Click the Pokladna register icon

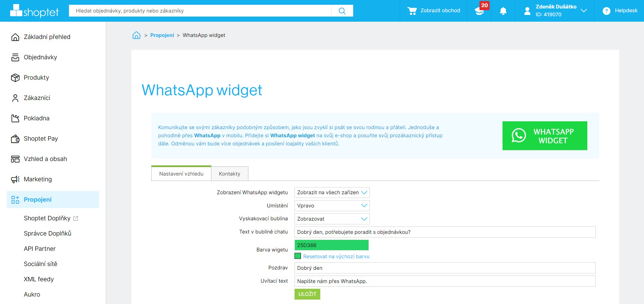coord(15,118)
